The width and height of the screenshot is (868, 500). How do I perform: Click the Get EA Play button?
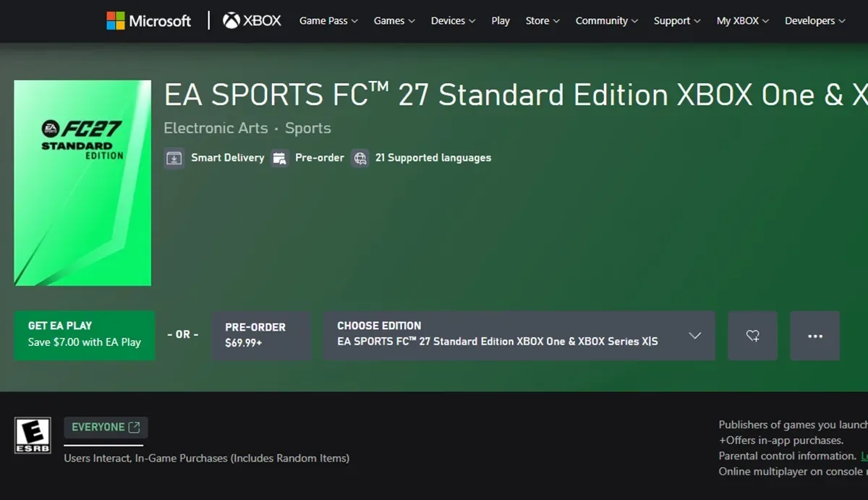tap(85, 335)
